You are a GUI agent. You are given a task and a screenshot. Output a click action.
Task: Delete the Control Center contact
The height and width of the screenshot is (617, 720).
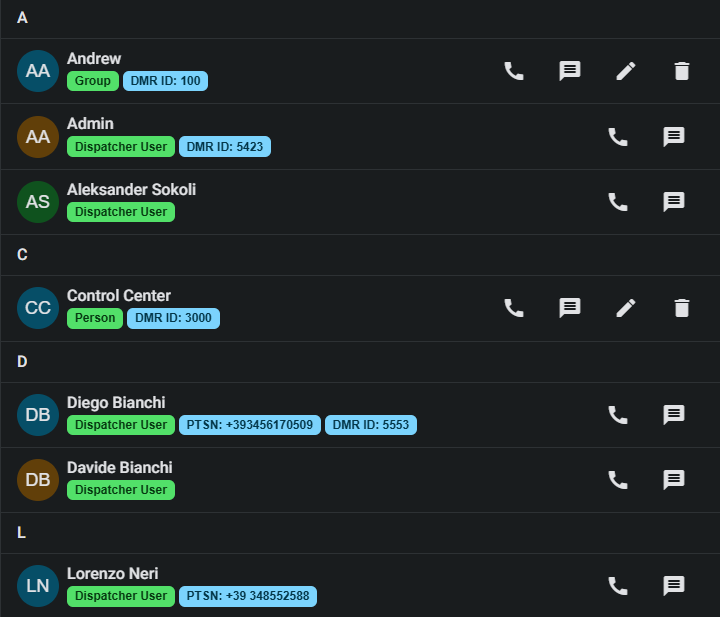click(x=682, y=308)
